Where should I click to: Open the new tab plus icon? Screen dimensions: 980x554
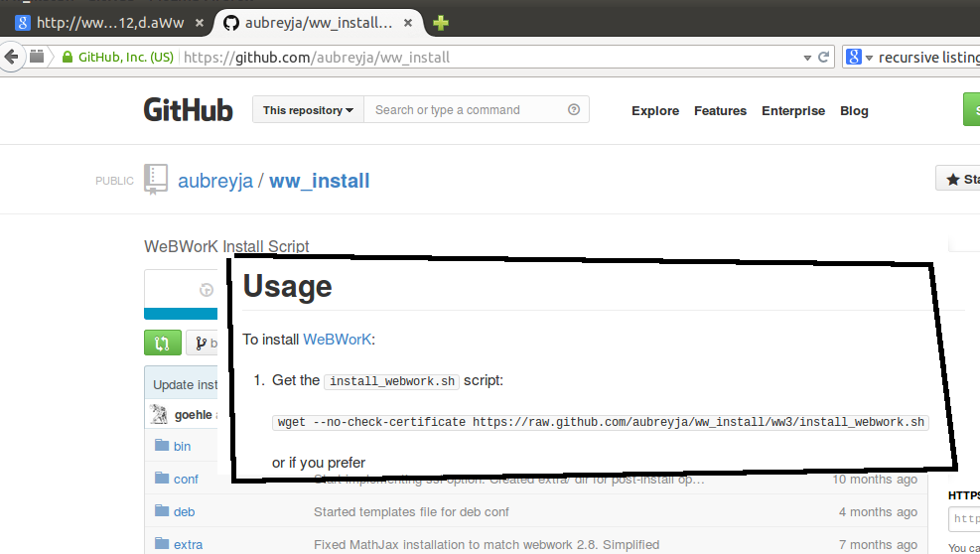[441, 23]
